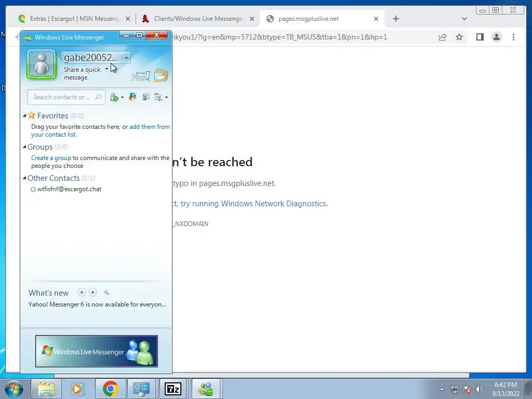
Task: Change contact list layout icon
Action: click(x=146, y=97)
